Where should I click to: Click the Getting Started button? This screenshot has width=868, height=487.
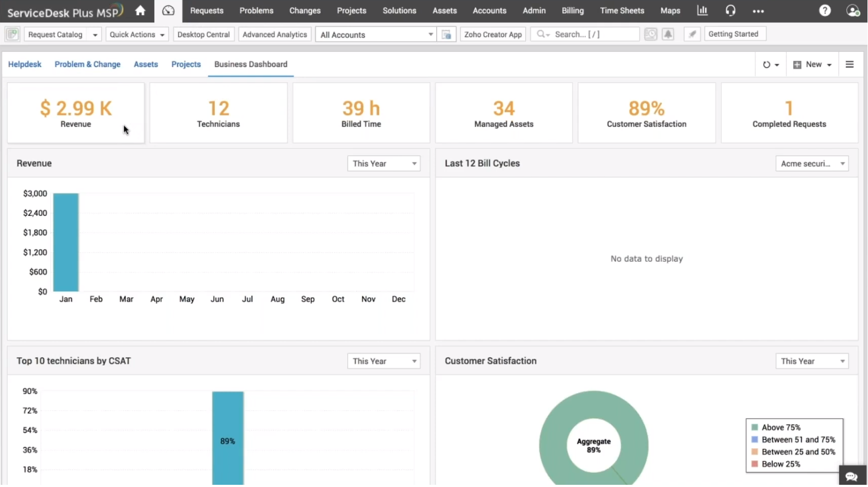point(733,34)
